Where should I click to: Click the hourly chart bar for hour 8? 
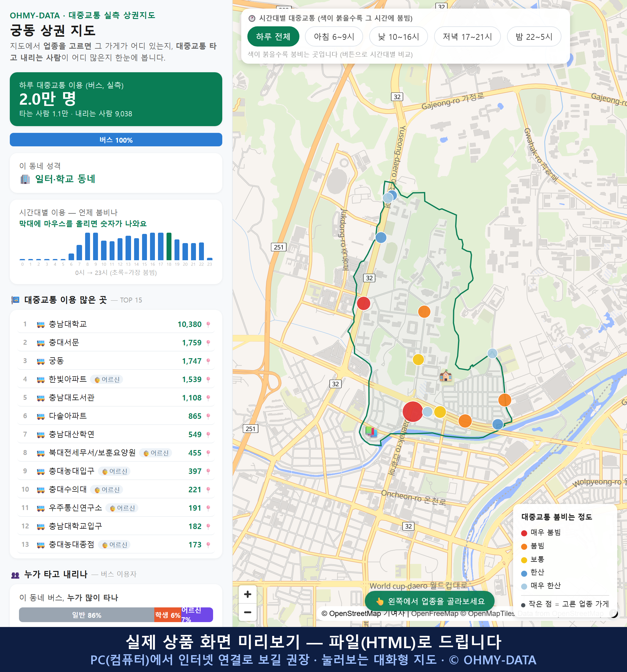[88, 246]
